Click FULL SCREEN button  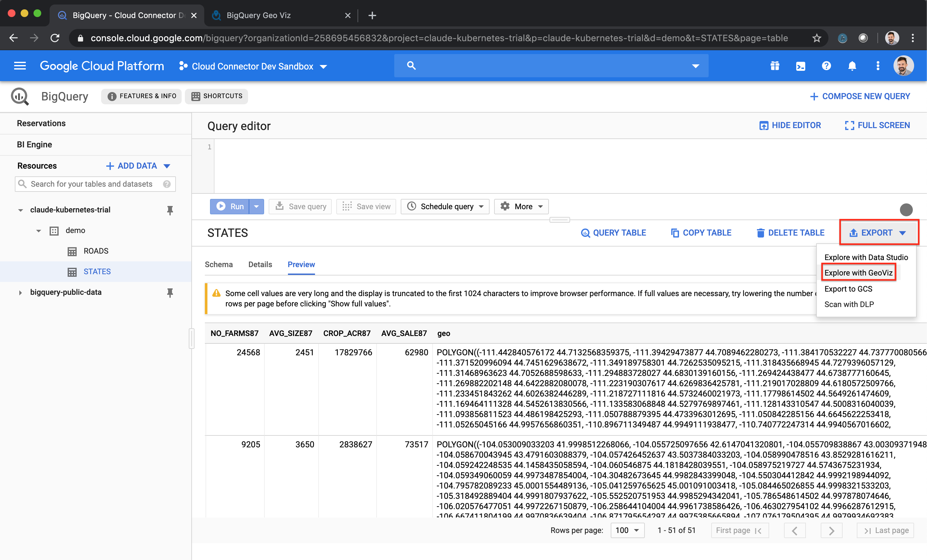877,126
